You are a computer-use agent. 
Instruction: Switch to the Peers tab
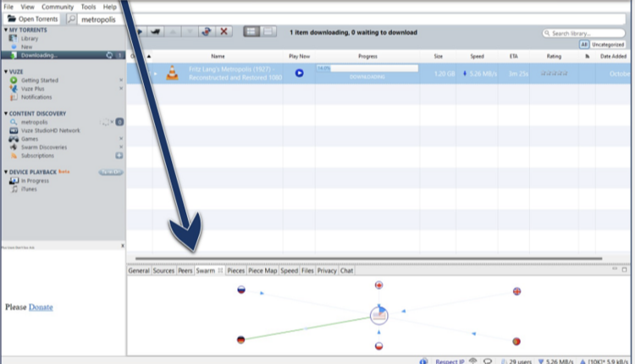tap(185, 271)
